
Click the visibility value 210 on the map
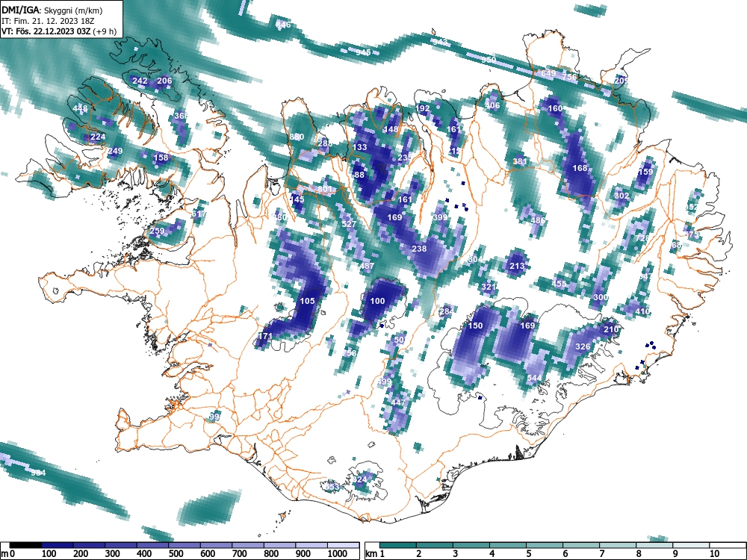pyautogui.click(x=611, y=329)
